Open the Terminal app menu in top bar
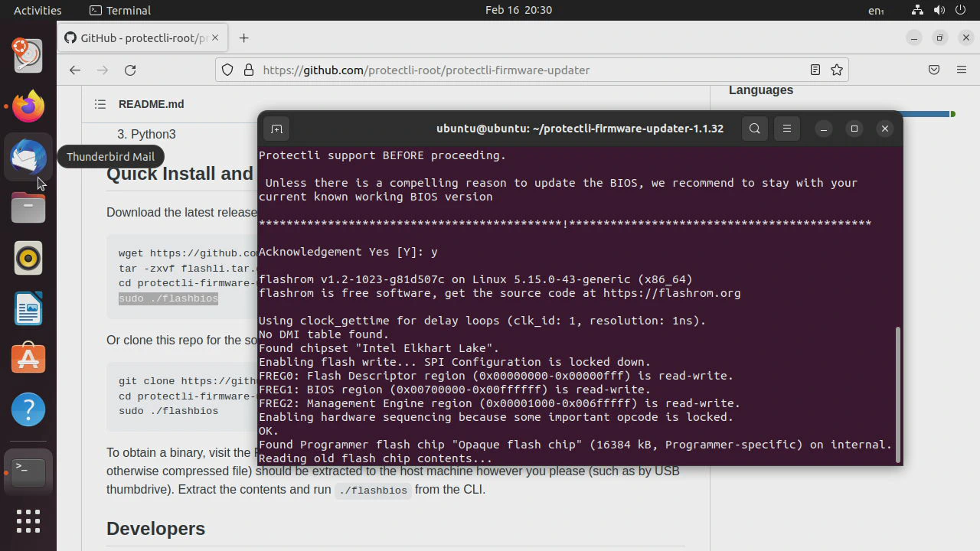The height and width of the screenshot is (551, 980). point(120,10)
